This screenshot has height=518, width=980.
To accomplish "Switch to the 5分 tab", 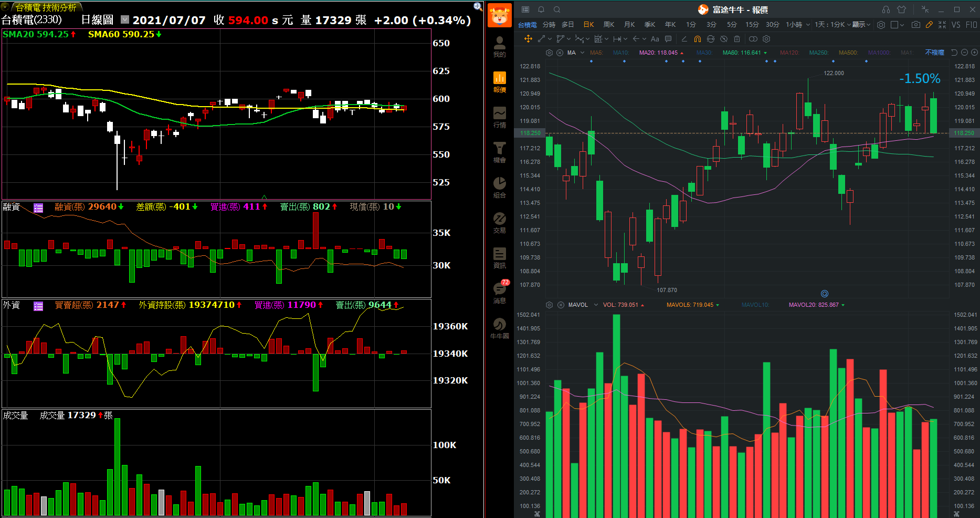I will [732, 25].
